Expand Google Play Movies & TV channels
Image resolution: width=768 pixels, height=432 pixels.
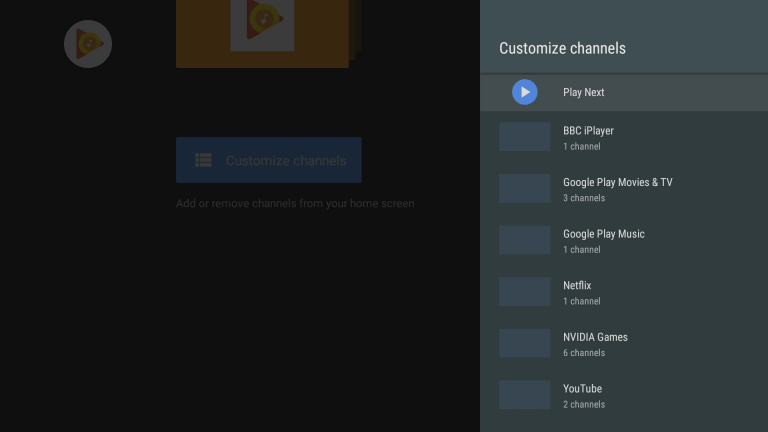617,189
